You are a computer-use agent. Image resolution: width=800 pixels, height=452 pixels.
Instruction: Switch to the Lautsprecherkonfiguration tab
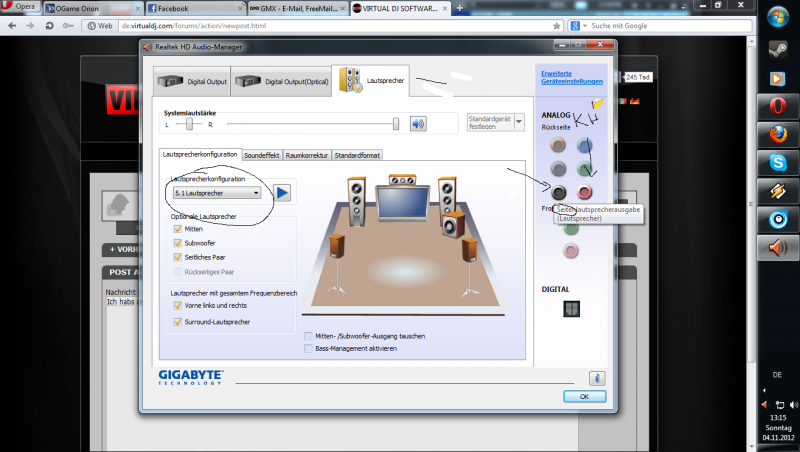pos(200,154)
